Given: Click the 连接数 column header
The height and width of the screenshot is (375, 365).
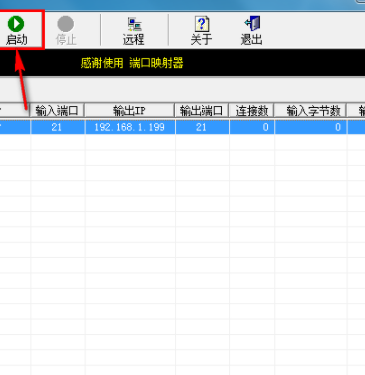Looking at the screenshot, I should point(252,110).
